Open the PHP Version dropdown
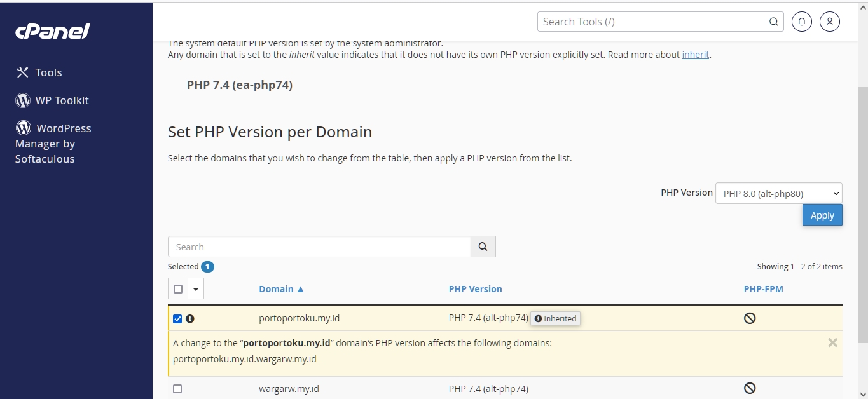The height and width of the screenshot is (399, 868). (779, 193)
